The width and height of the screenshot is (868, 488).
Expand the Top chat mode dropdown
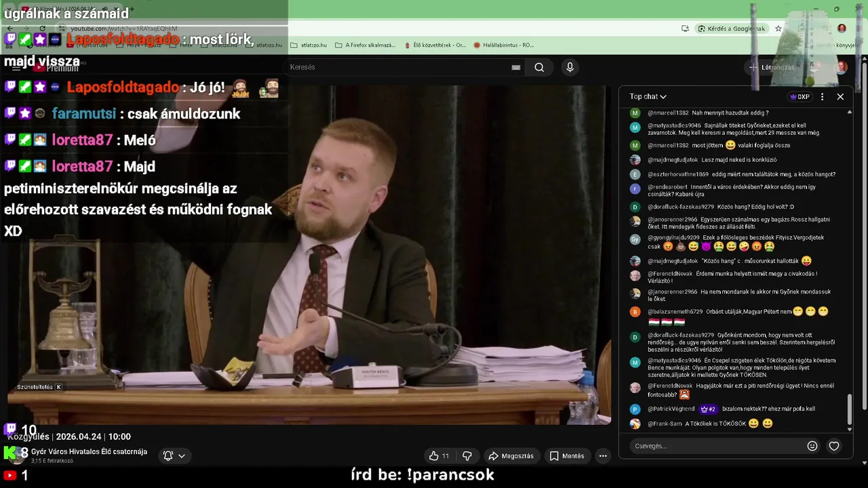pos(648,96)
